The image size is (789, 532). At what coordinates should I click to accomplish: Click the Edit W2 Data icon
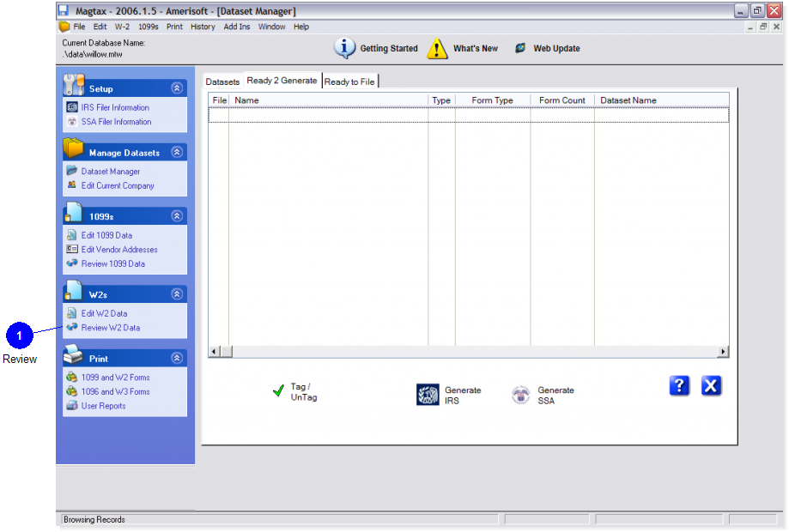pyautogui.click(x=72, y=312)
